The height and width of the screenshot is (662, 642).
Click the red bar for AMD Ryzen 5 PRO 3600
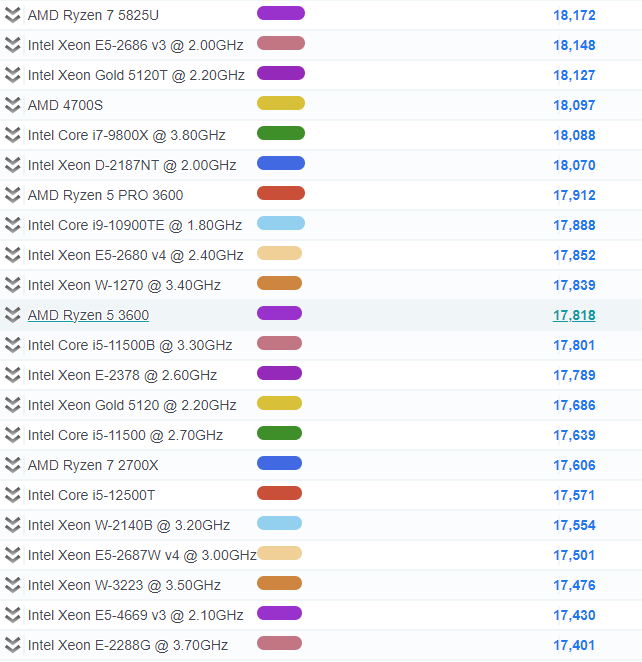281,193
